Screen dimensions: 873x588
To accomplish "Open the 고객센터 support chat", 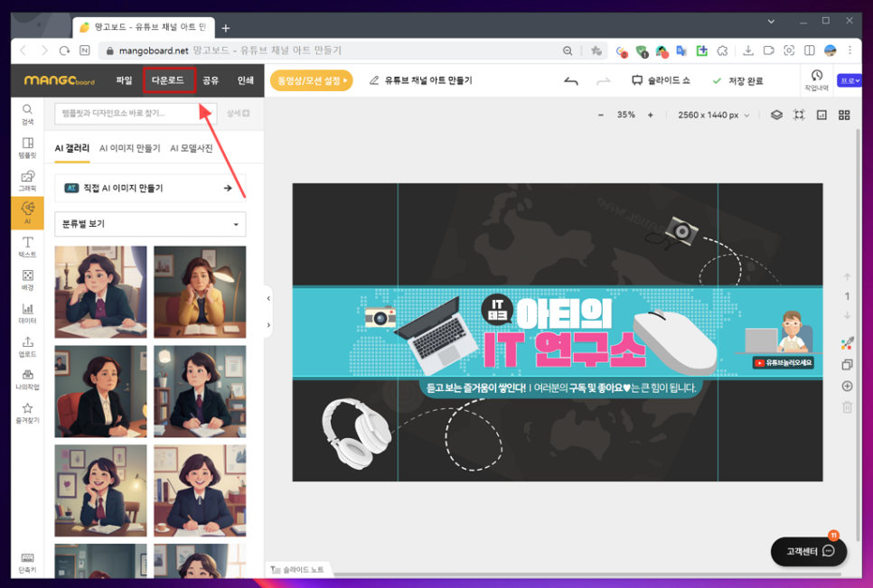I will coord(809,551).
